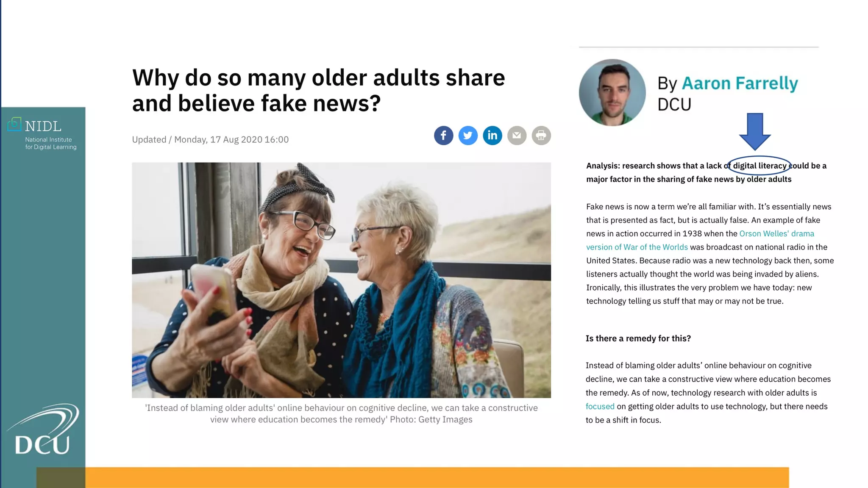Share the article via Facebook icon
The width and height of the screenshot is (868, 488).
pyautogui.click(x=443, y=136)
